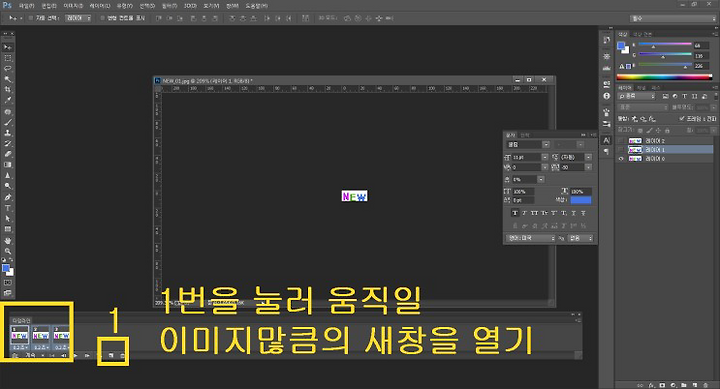This screenshot has height=389, width=720.
Task: Toggle strikethrough style in Character panel
Action: click(583, 213)
